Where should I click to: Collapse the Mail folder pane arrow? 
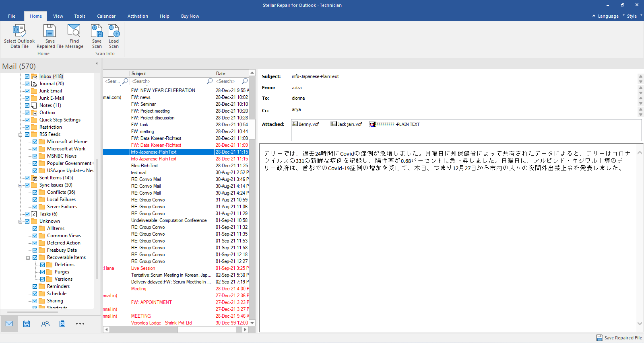tap(97, 64)
